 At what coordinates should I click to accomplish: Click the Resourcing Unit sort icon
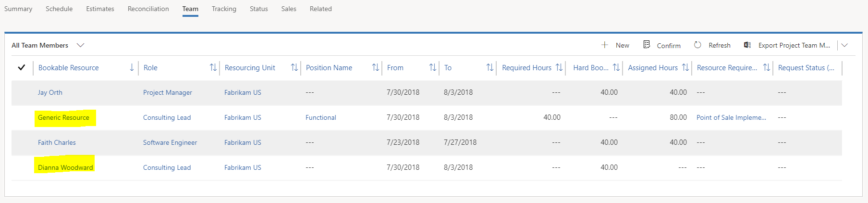[x=294, y=68]
